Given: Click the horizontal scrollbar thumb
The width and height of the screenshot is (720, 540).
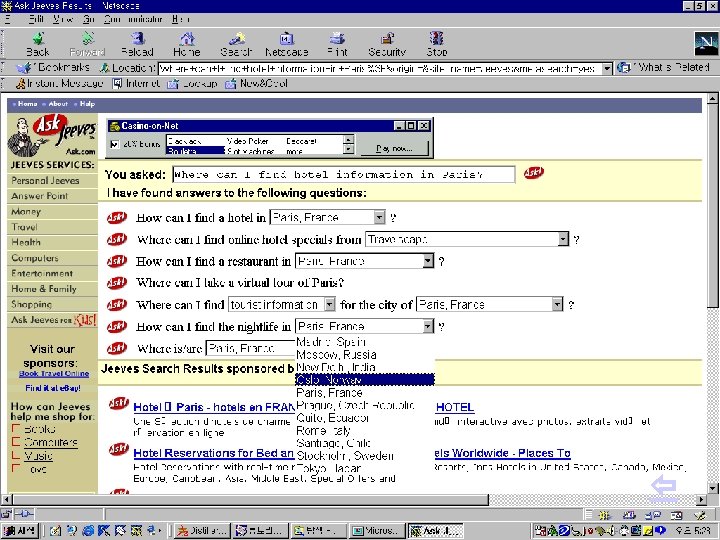Looking at the screenshot, I should [x=251, y=500].
